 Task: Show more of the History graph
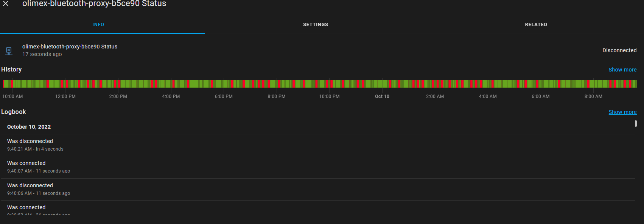point(622,70)
